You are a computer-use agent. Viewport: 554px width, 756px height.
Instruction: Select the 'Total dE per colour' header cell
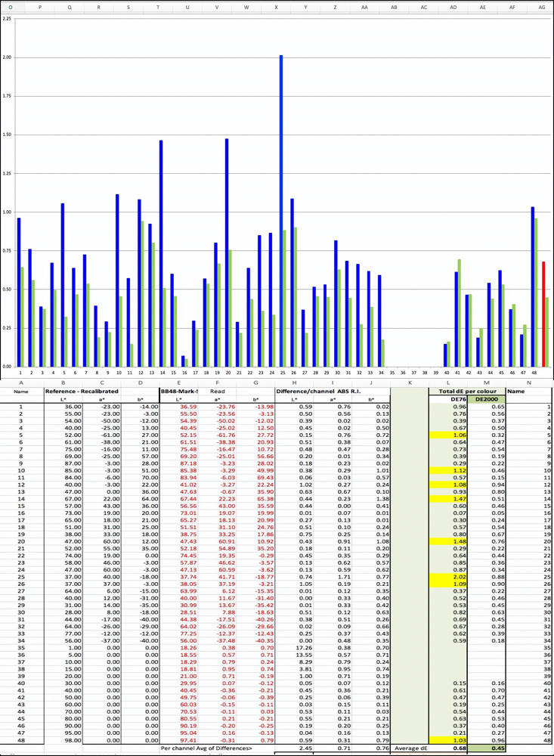467,391
